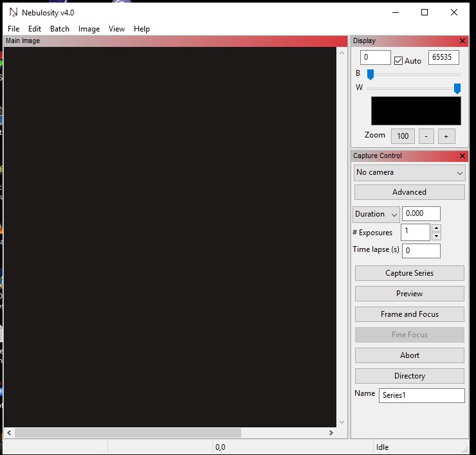Close the Capture Control panel
476x455 pixels.
(x=462, y=156)
